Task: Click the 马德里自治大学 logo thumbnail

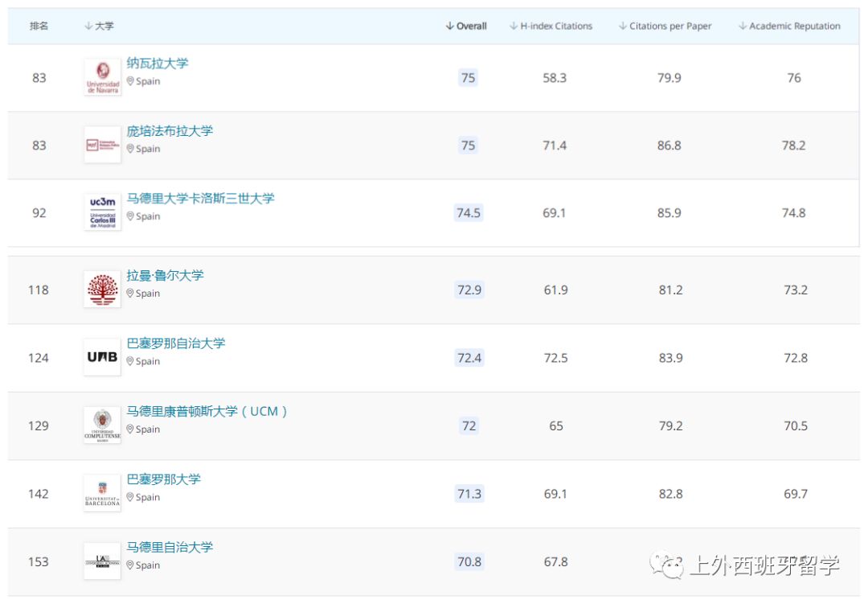Action: pyautogui.click(x=102, y=561)
